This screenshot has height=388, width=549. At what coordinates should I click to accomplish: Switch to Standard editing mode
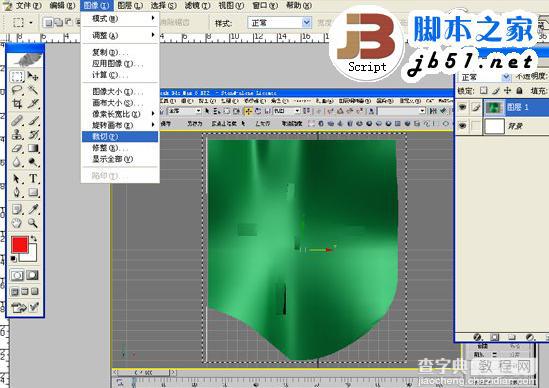[x=17, y=276]
